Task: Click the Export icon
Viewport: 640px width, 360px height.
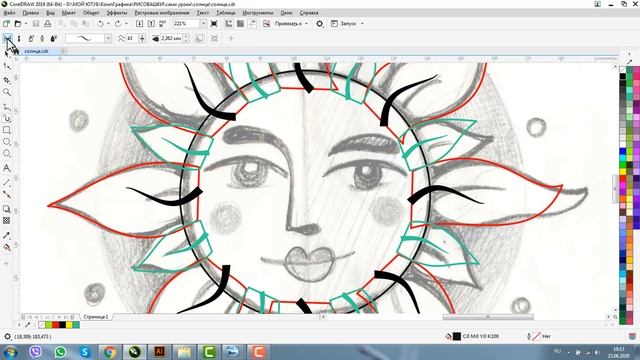Action: [151, 24]
